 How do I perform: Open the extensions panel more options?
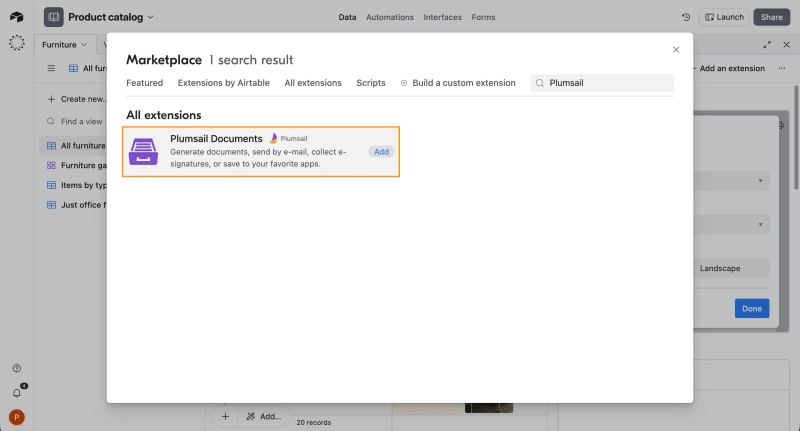[x=782, y=68]
